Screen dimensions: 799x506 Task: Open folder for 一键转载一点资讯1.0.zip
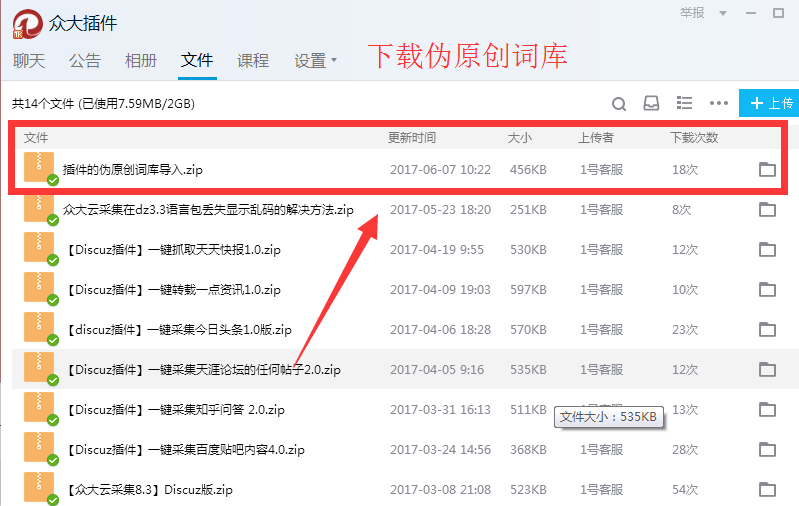pos(767,289)
